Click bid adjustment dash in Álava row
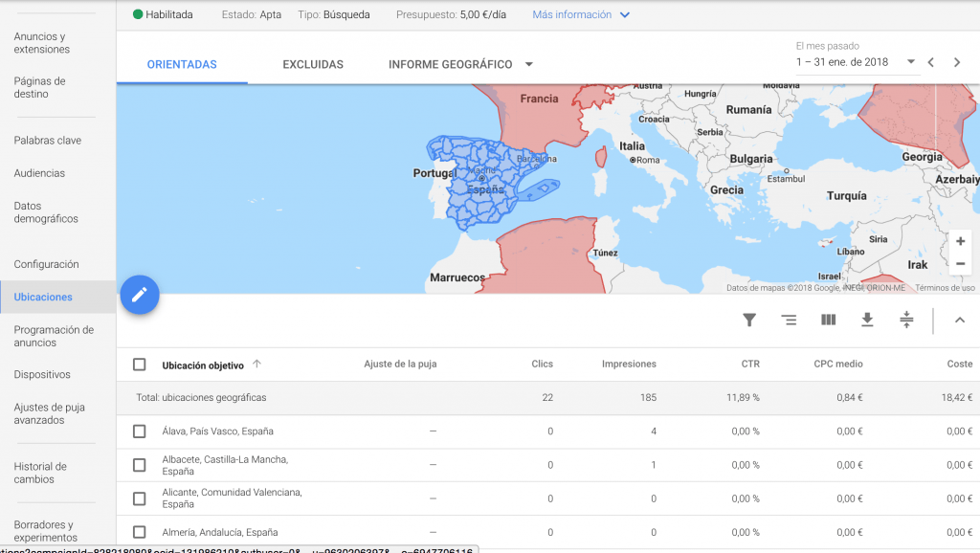Screen dimensions: 980x553 point(434,431)
